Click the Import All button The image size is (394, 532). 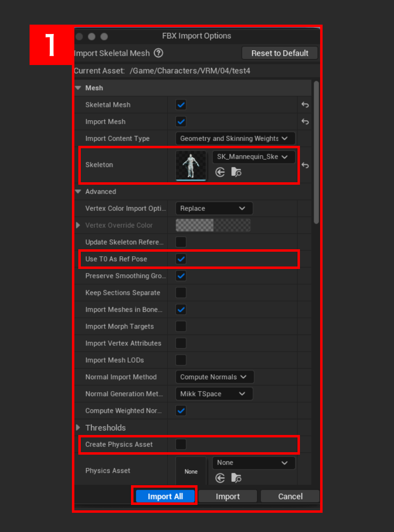pyautogui.click(x=164, y=496)
